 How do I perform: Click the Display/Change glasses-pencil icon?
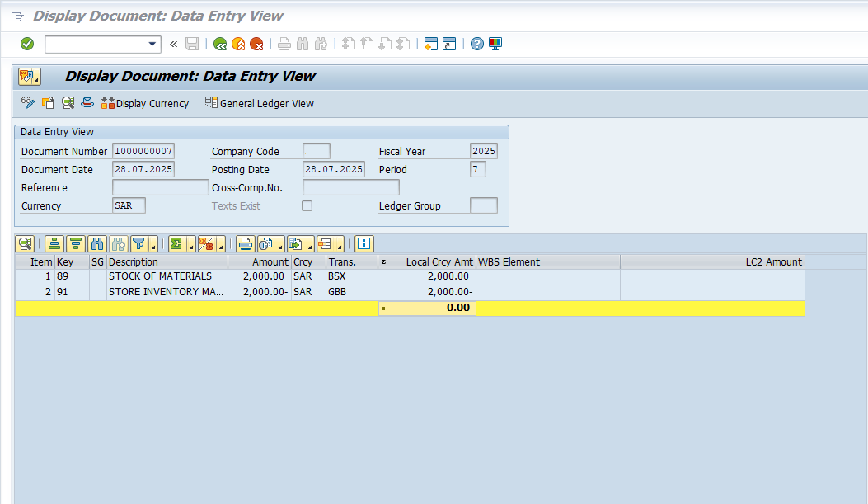click(x=28, y=103)
